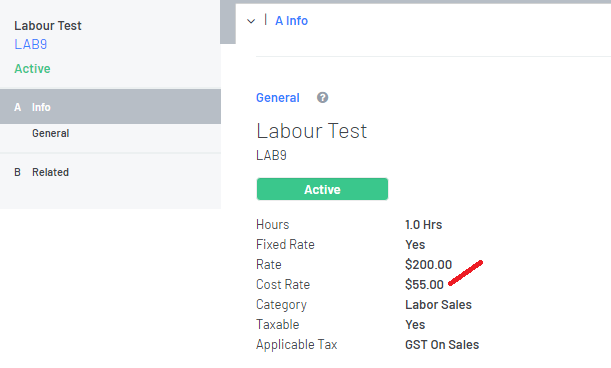Select the A Info sidebar item
Viewport: 611px width, 368px height.
[110, 107]
